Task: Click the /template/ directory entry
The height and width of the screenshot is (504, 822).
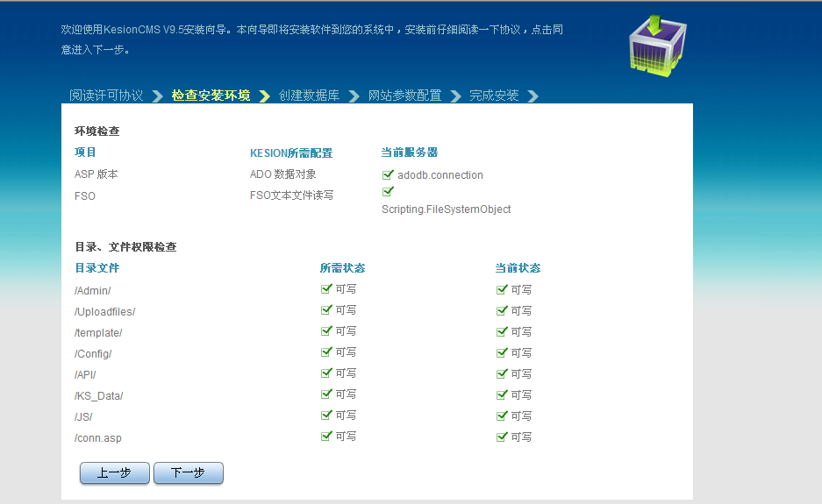Action: click(x=98, y=333)
